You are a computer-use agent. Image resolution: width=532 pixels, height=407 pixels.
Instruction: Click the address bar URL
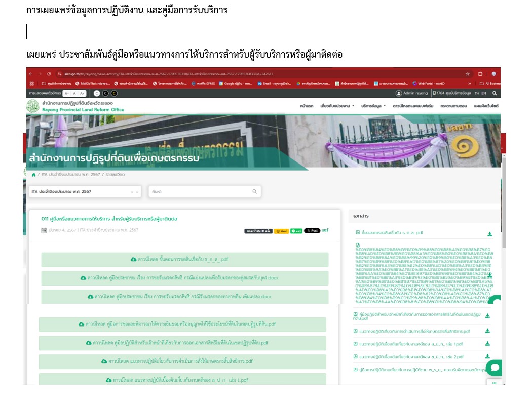point(169,74)
